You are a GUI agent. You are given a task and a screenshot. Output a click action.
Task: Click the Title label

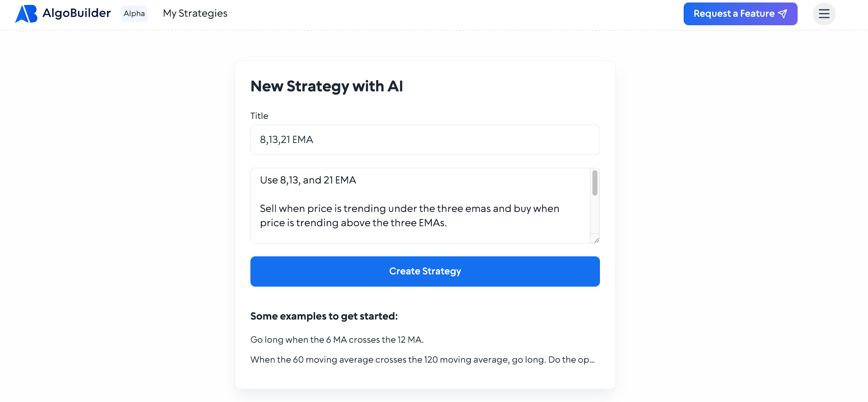(x=259, y=116)
